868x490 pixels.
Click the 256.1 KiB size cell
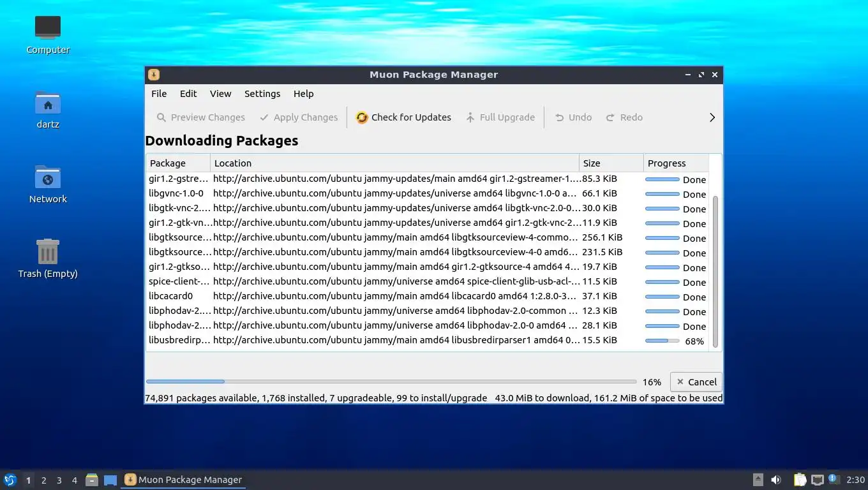coord(602,237)
